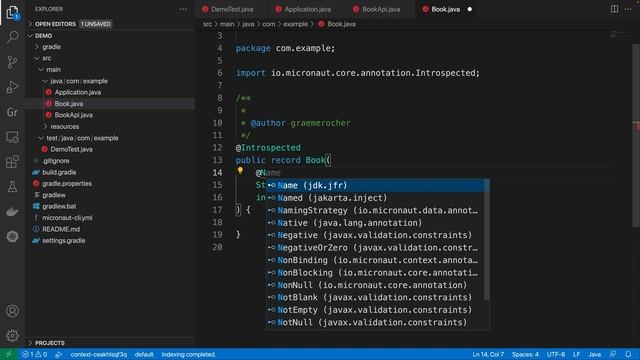Open Explorer views and more actions ellipsis
640x360 pixels.
point(183,9)
